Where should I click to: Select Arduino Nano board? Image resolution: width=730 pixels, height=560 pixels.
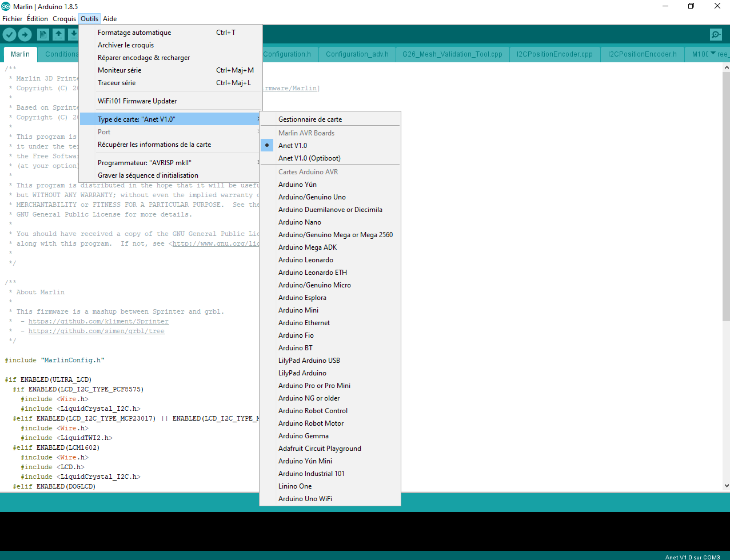(330, 222)
